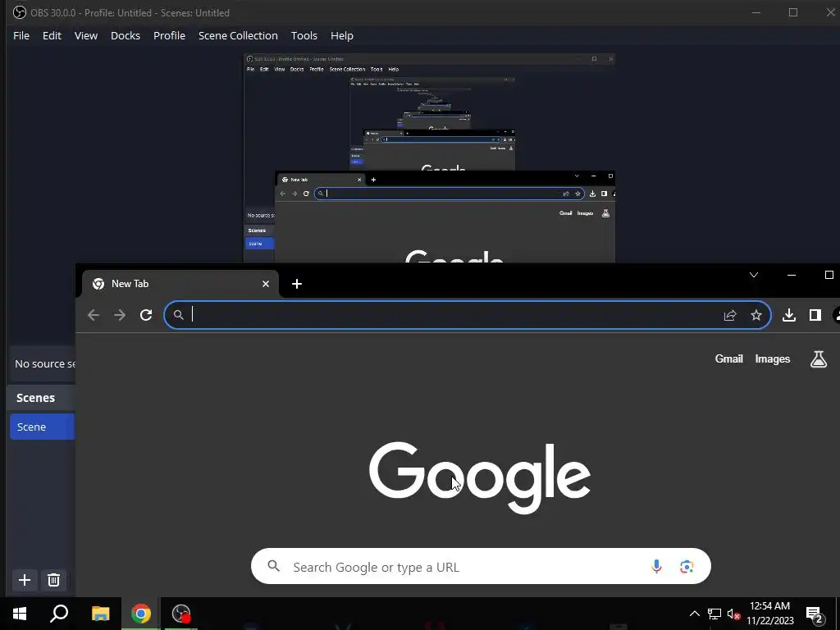Add a new scene with plus icon
The width and height of the screenshot is (840, 630).
coord(24,580)
